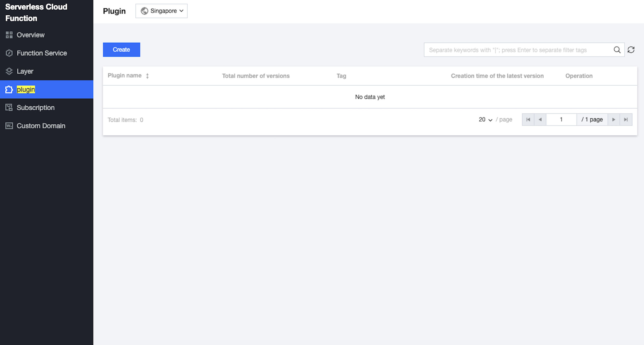Screen dimensions: 644x345
Task: Jump to the last page
Action: [x=626, y=120]
